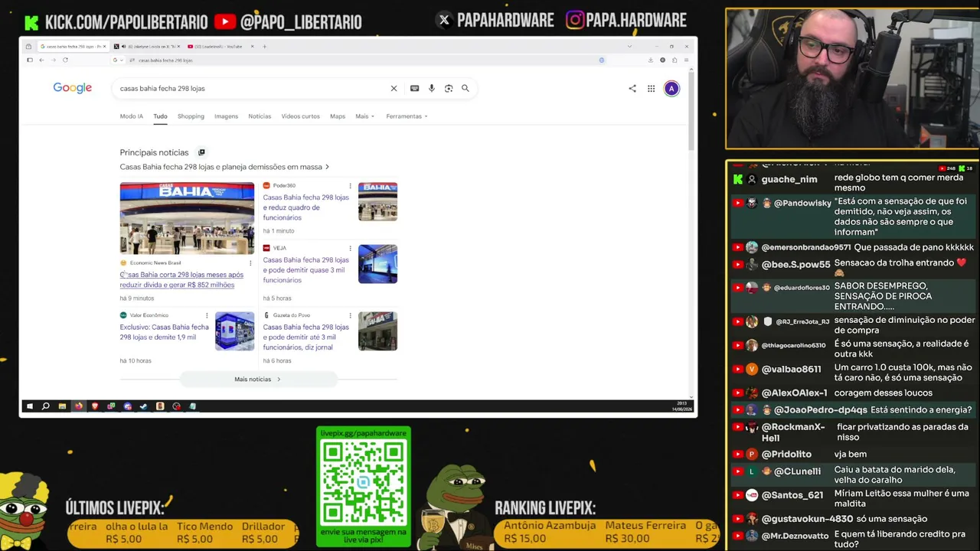Focus the Google search input field
Viewport: 980px width, 551px height.
click(253, 89)
